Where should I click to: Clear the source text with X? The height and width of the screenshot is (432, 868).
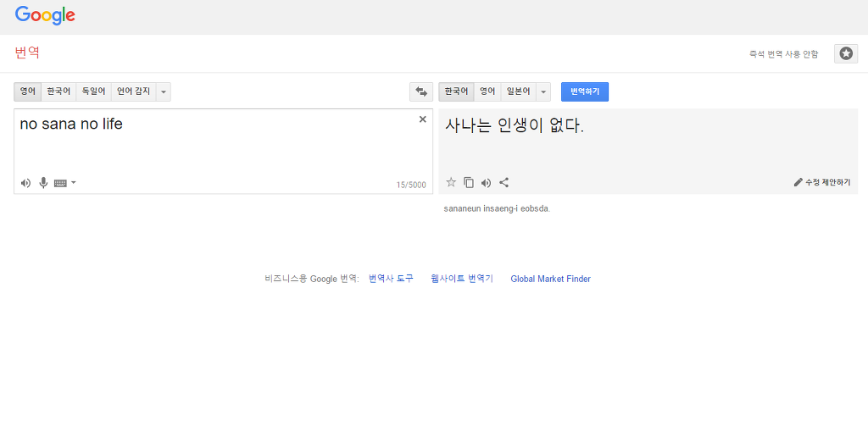click(x=423, y=119)
